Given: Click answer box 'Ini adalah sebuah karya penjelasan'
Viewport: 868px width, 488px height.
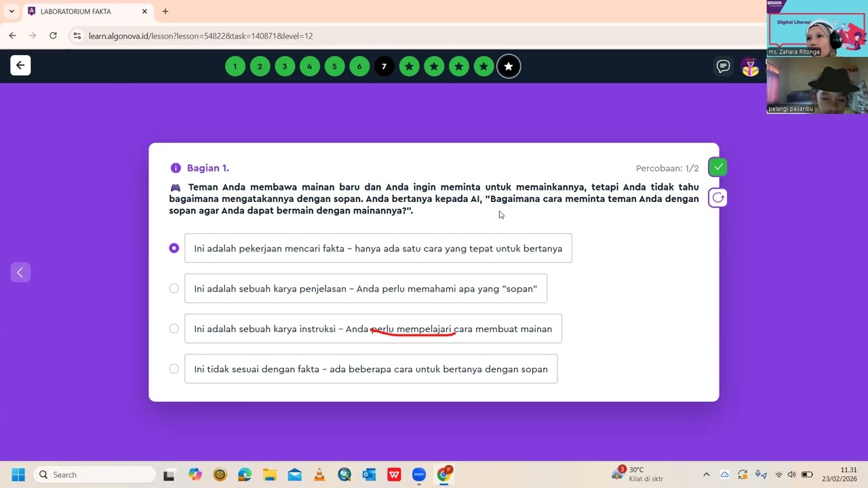Looking at the screenshot, I should [x=366, y=288].
